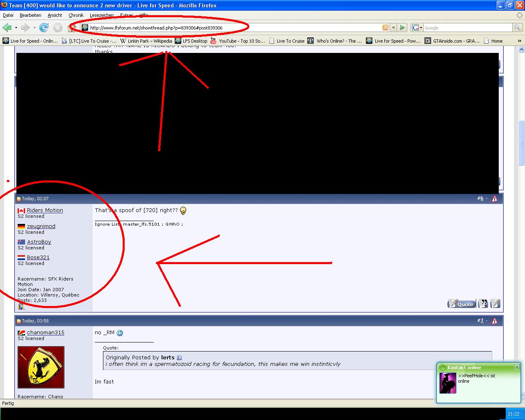
Task: Minimize the Firefox window
Action: 500,5
